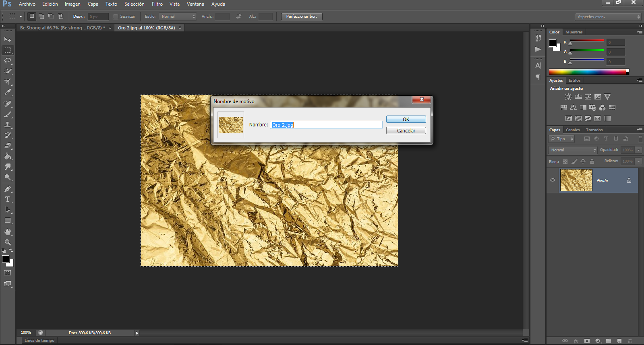
Task: Toggle filter for type layers
Action: (606, 139)
